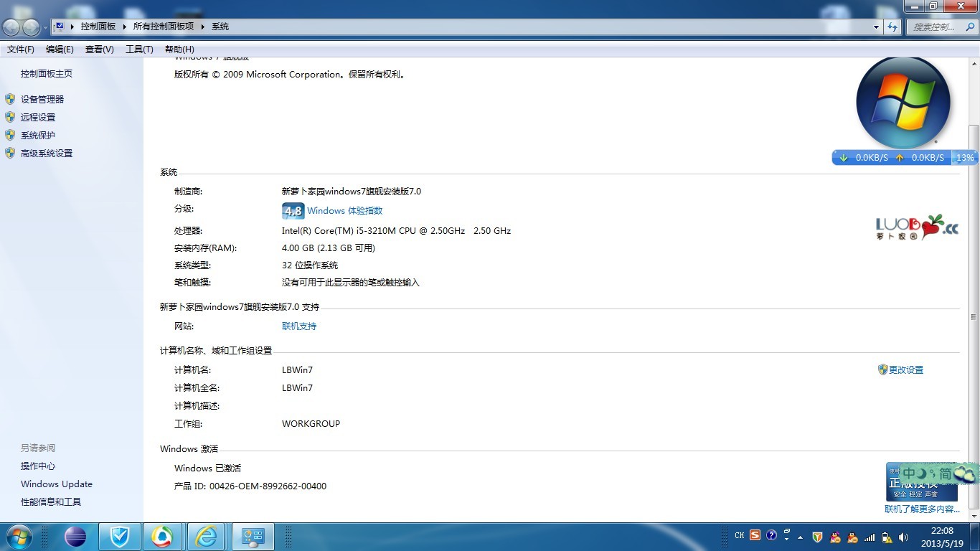Click the search magnifier icon
The width and height of the screenshot is (980, 551).
pyautogui.click(x=971, y=27)
